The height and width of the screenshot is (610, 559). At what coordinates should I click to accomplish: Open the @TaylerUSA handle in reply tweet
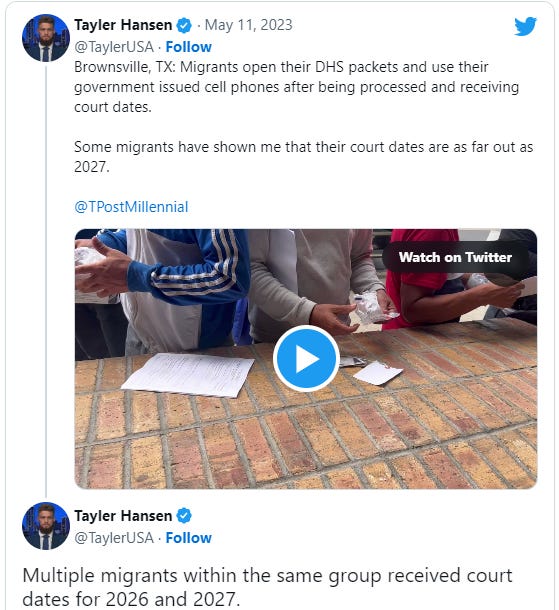tap(114, 538)
